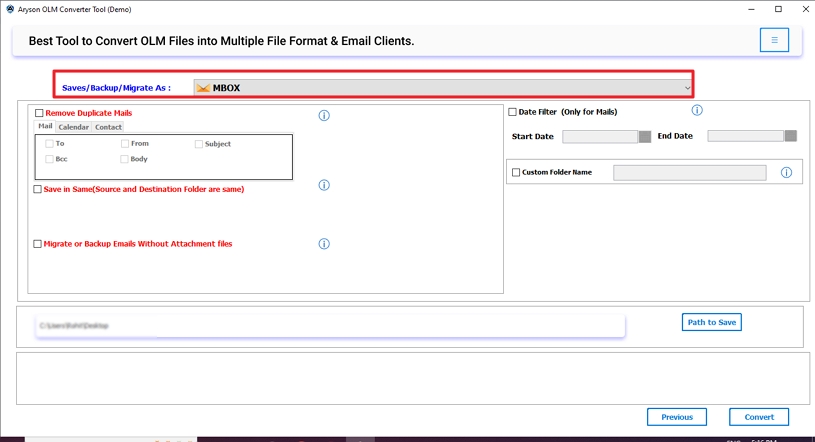The image size is (815, 442).
Task: Open Start Date calendar picker
Action: coord(645,136)
